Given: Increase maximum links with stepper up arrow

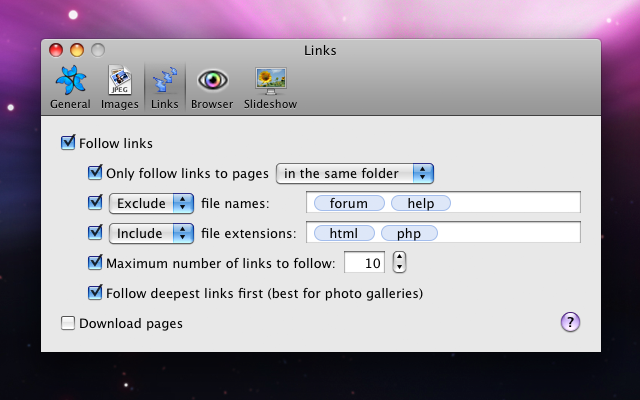Looking at the screenshot, I should click(399, 257).
